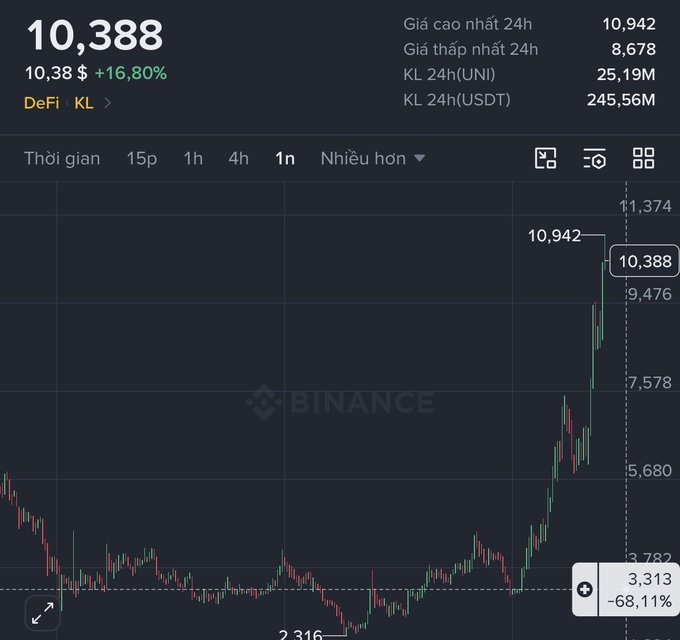Viewport: 680px width, 640px height.
Task: Click the 8,678 low value
Action: (633, 49)
